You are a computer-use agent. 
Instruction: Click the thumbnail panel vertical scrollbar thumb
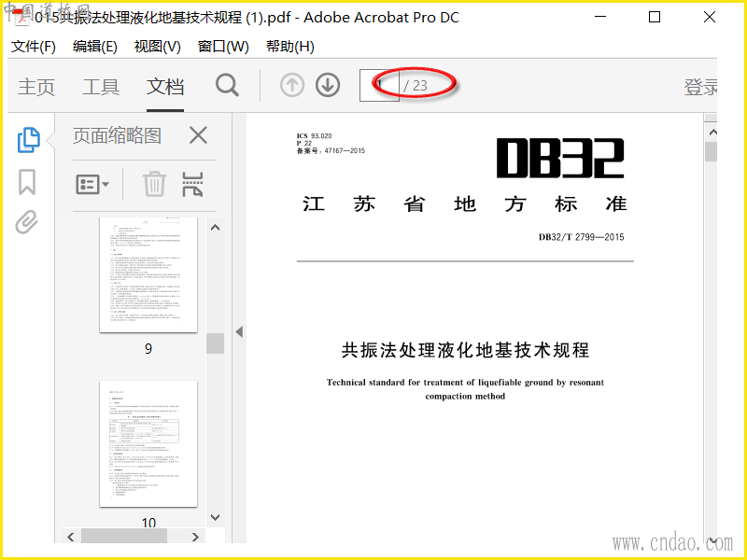216,343
